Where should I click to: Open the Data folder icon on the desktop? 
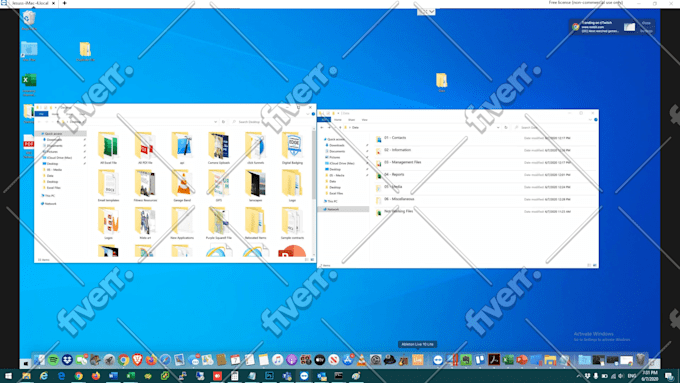(441, 82)
